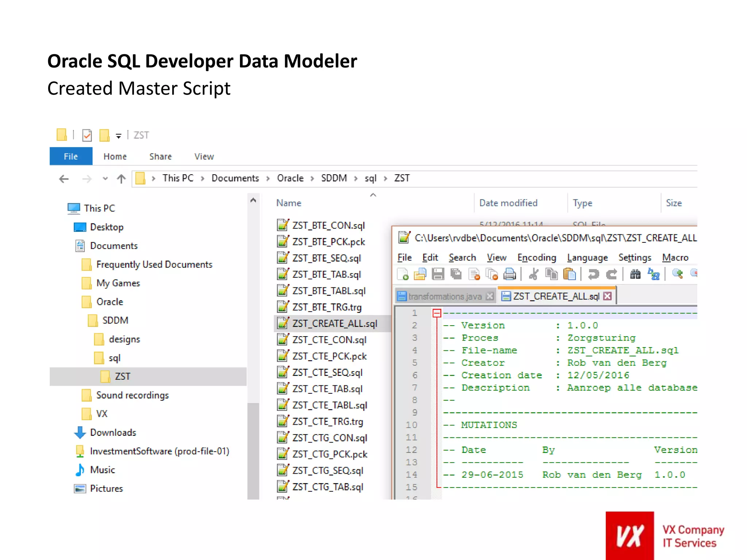This screenshot has width=747, height=560.
Task: Expand breadcrumb chevron after This PC
Action: click(202, 179)
